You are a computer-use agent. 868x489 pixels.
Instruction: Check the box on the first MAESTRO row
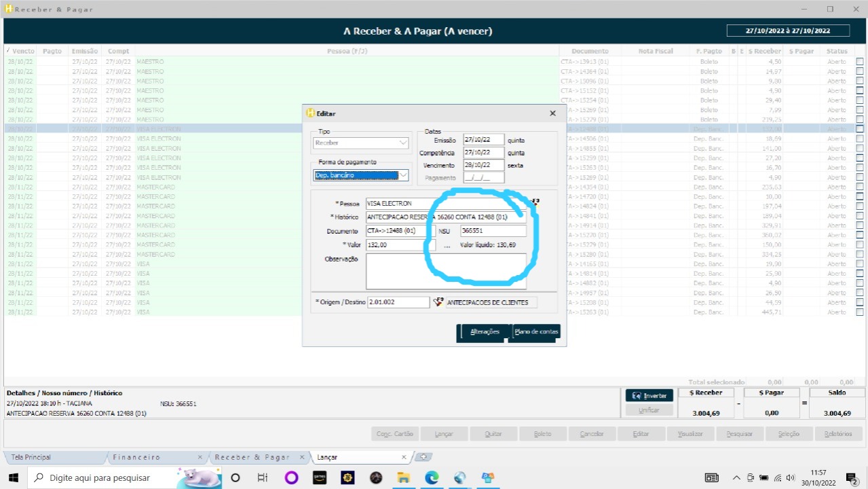[x=860, y=62]
